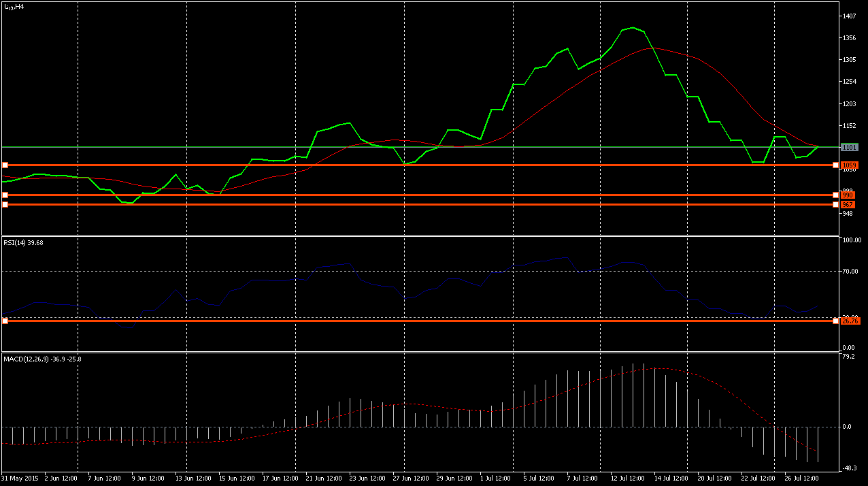Click the orange 26.76 RSI level label
Image resolution: width=868 pixels, height=486 pixels.
click(x=850, y=321)
